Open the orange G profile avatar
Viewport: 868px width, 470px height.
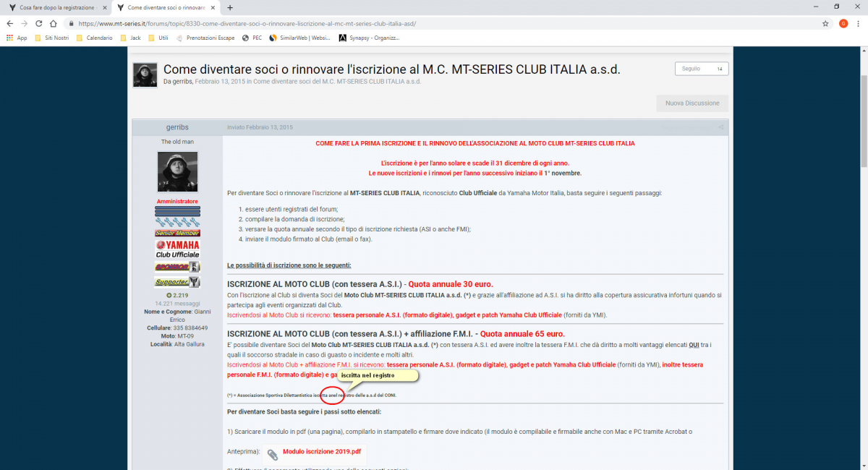pos(843,23)
